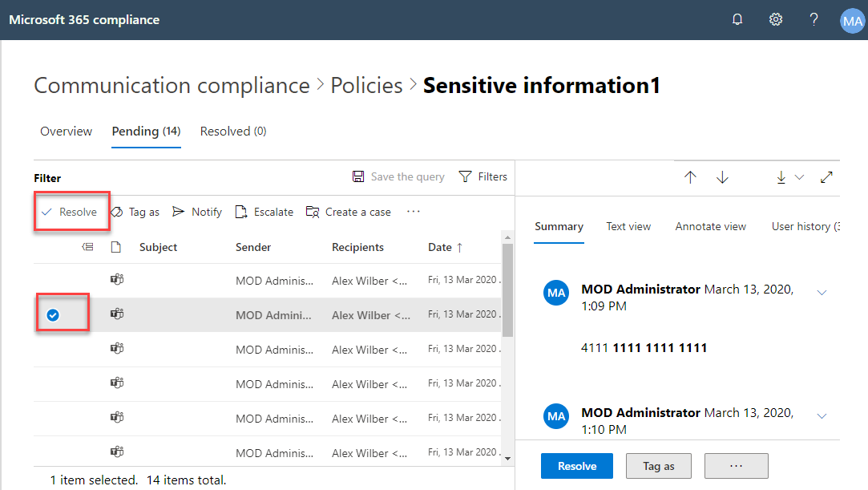This screenshot has width=868, height=490.
Task: Open more actions ellipsis in toolbar
Action: pos(414,212)
